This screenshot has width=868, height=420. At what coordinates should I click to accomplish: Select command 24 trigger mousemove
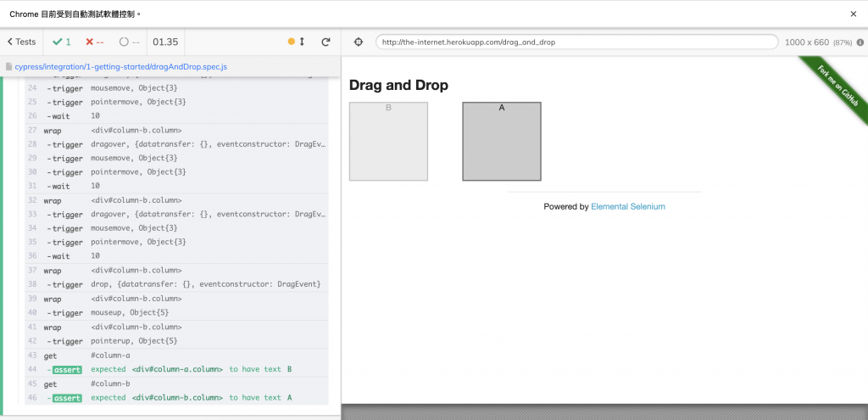176,88
